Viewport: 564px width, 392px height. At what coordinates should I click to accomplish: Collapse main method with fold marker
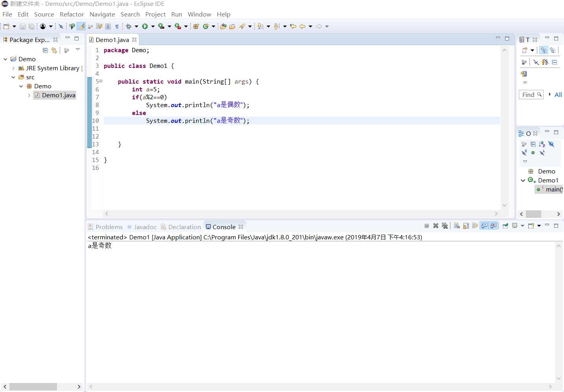tap(101, 81)
